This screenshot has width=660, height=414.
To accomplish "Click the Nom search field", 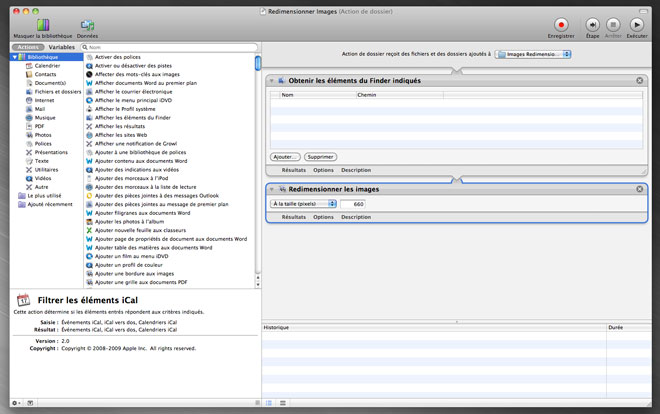I will (x=169, y=47).
